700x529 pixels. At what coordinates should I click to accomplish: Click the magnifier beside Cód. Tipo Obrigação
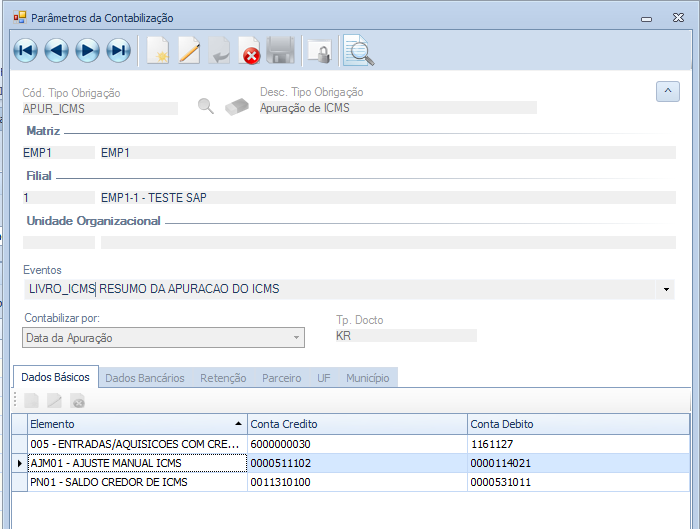click(x=205, y=107)
